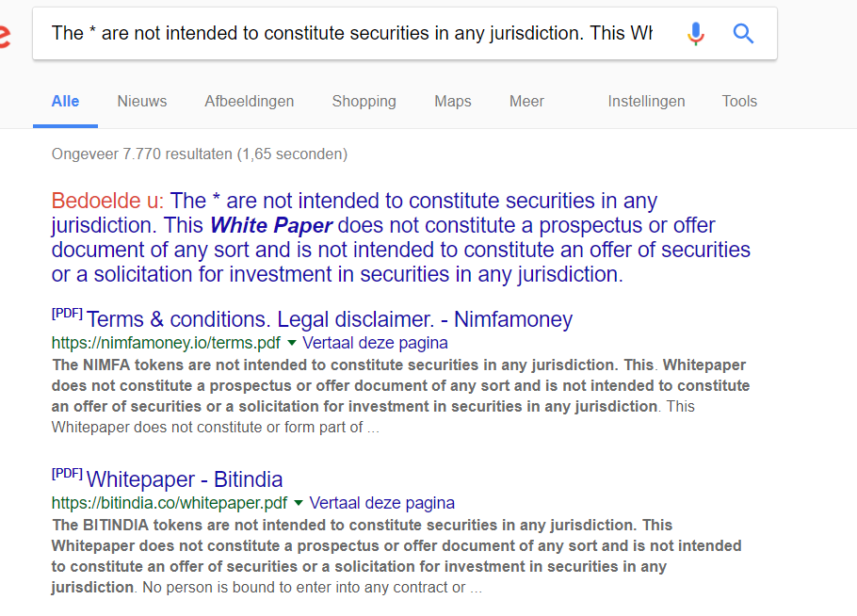This screenshot has height=616, width=857.
Task: Click the green nimfamoney.io/terms.pdf URL
Action: pos(166,343)
